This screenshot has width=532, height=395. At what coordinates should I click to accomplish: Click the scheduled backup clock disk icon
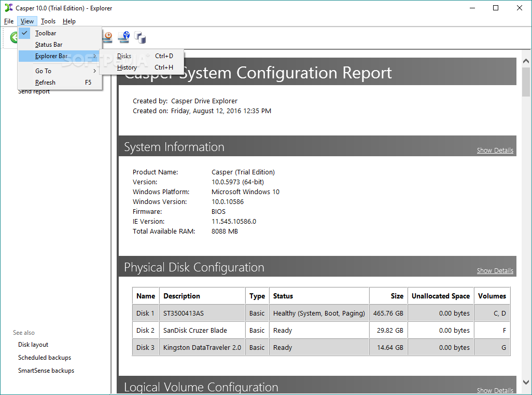point(107,37)
